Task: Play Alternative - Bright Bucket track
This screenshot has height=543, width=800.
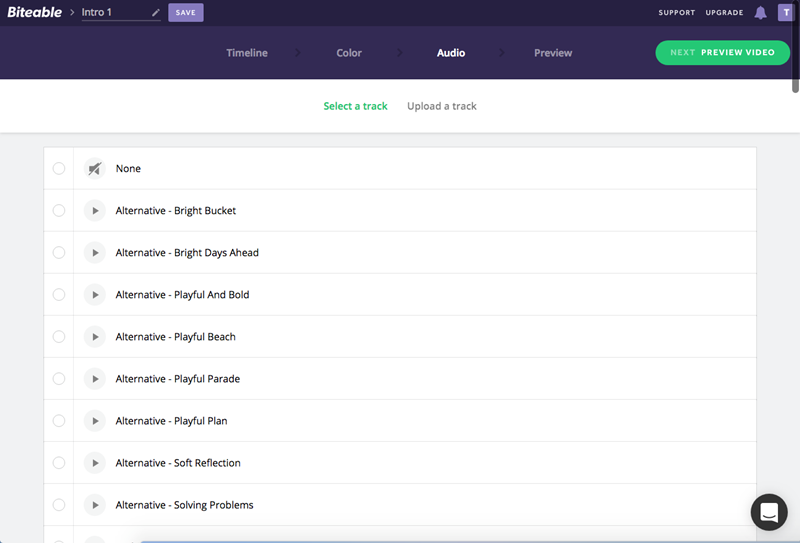Action: pyautogui.click(x=94, y=211)
